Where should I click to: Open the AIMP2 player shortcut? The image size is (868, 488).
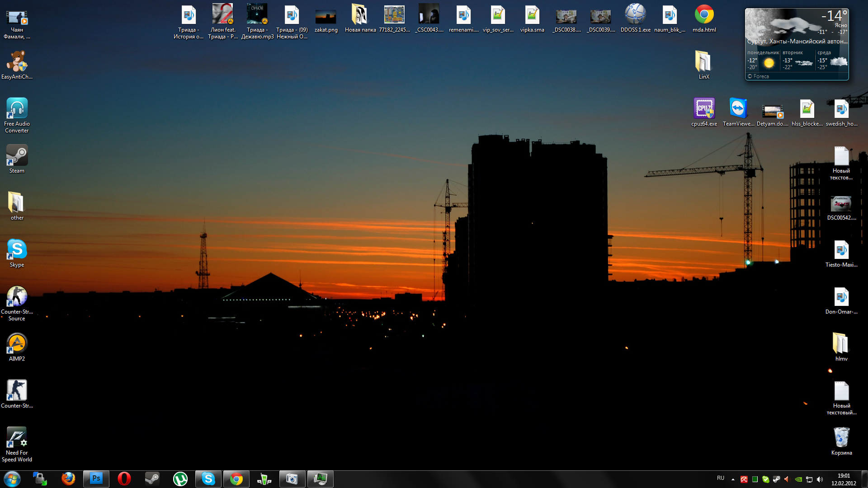[x=17, y=347]
